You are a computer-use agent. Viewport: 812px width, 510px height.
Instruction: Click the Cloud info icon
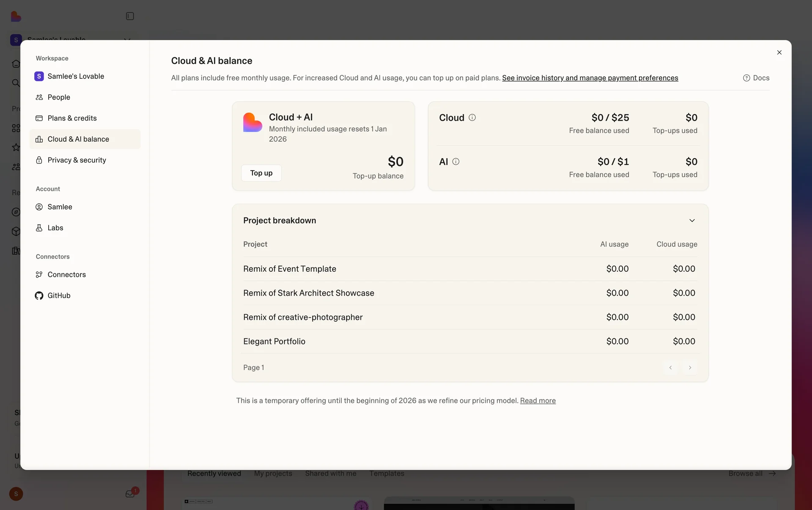[x=472, y=118]
